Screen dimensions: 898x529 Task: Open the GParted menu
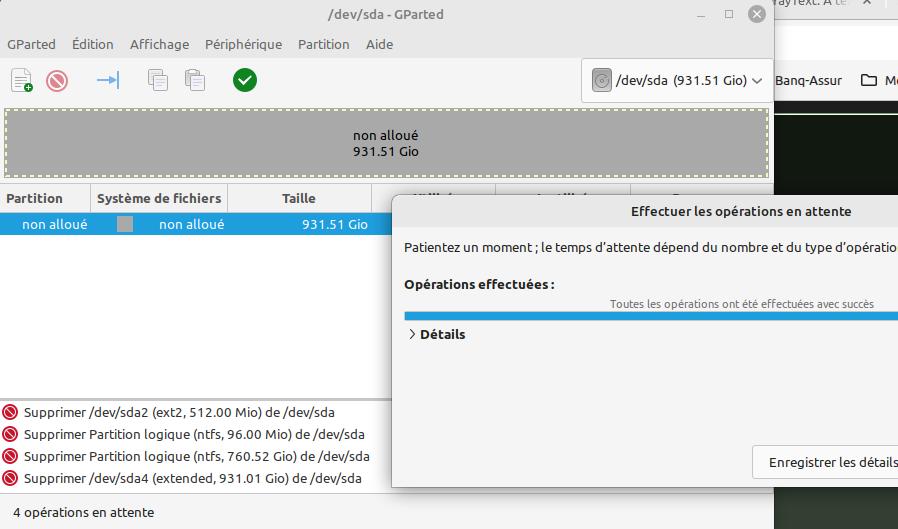(x=31, y=44)
